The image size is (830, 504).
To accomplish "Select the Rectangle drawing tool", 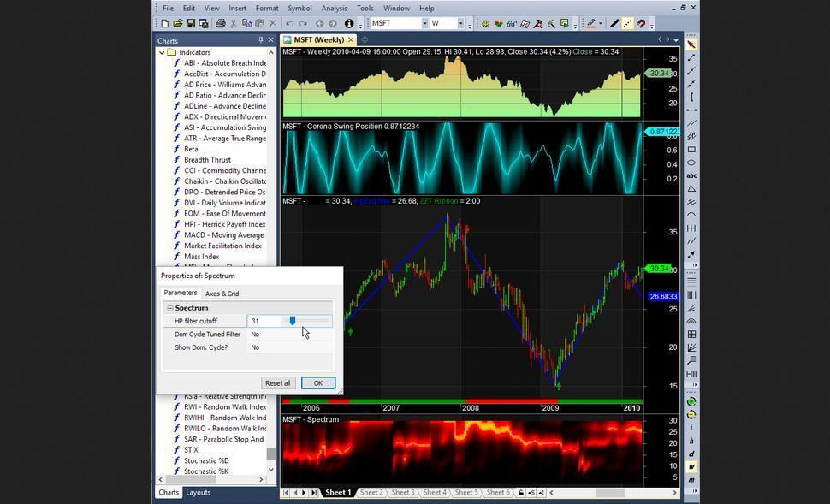I will point(691,150).
